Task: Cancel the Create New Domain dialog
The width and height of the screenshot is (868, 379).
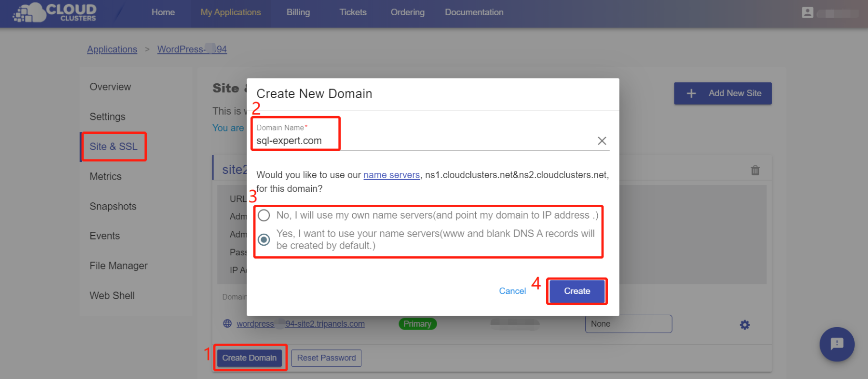Action: [x=512, y=291]
